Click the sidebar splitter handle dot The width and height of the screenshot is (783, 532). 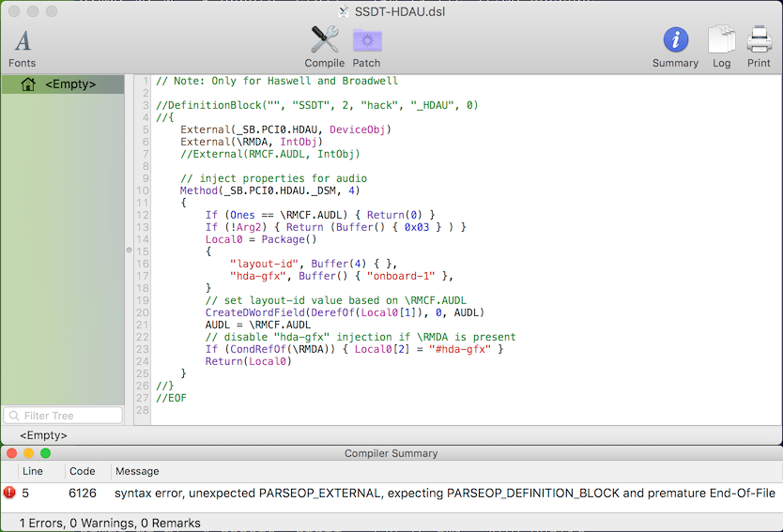129,250
